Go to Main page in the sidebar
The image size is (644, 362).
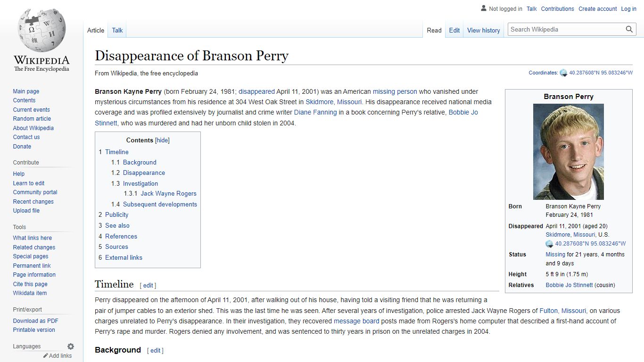(26, 91)
